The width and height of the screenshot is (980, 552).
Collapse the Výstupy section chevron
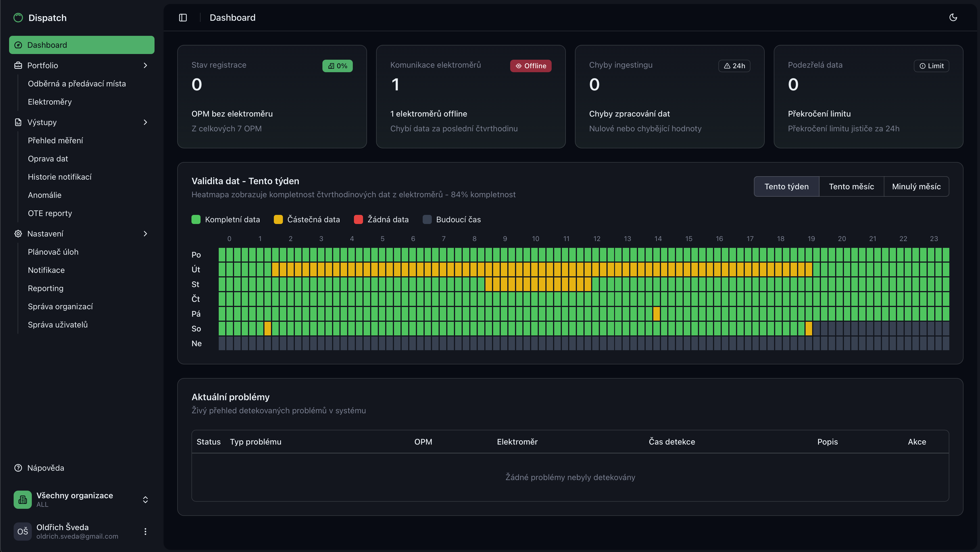[145, 122]
